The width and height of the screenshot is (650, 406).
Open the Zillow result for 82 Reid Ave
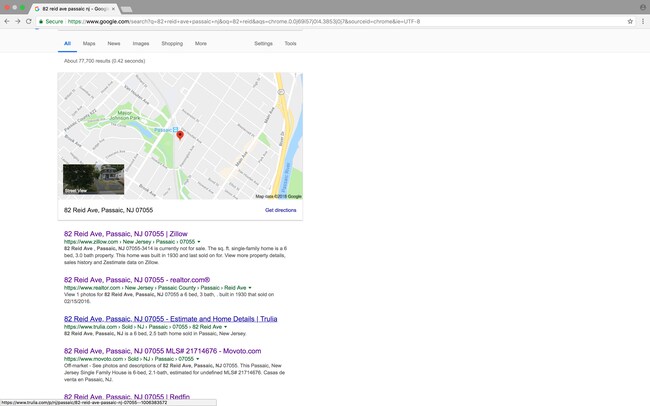pyautogui.click(x=126, y=234)
